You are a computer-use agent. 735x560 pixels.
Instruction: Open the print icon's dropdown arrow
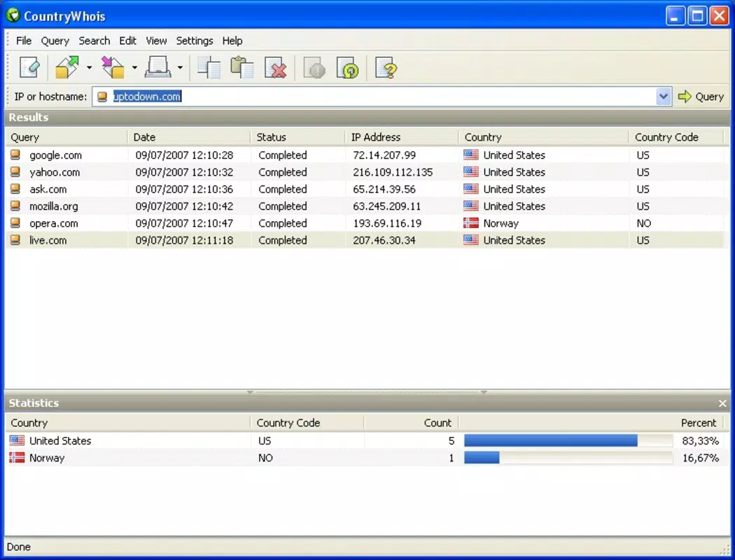(180, 68)
